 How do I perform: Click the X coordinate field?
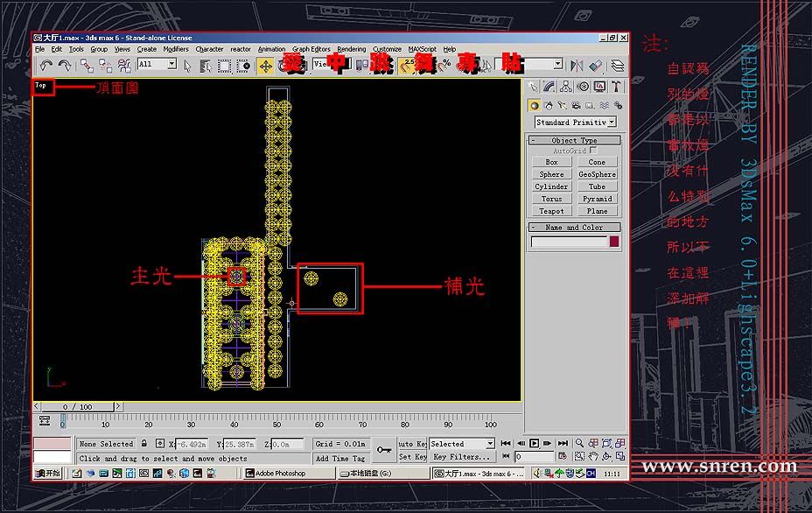point(192,444)
